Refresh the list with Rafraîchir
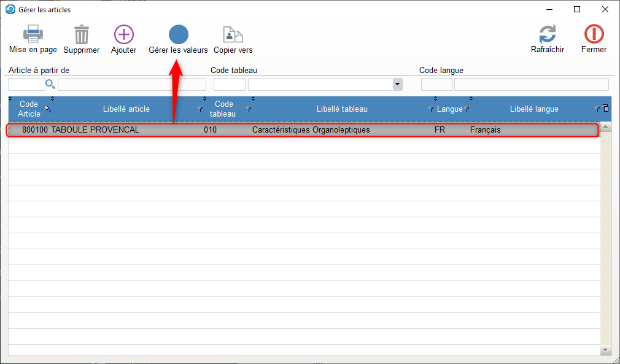620x364 pixels. click(x=547, y=35)
